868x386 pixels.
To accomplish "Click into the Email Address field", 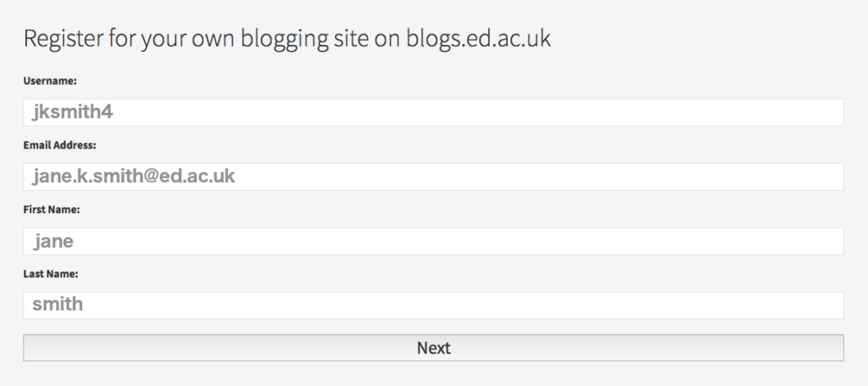I will click(x=433, y=177).
